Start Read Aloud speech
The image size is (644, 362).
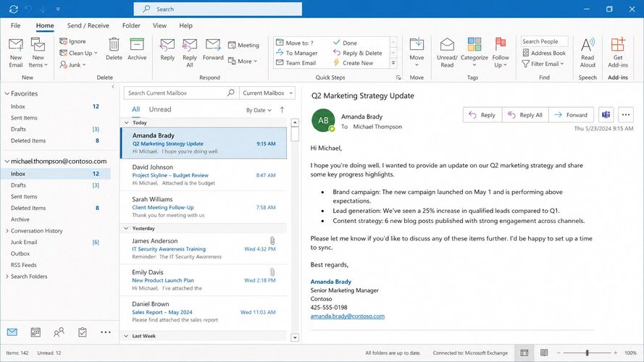[587, 53]
